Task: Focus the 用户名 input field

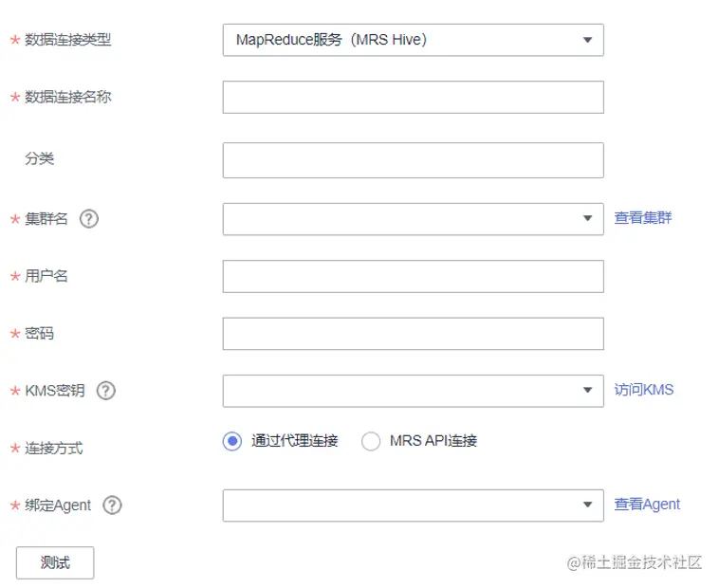Action: [414, 276]
